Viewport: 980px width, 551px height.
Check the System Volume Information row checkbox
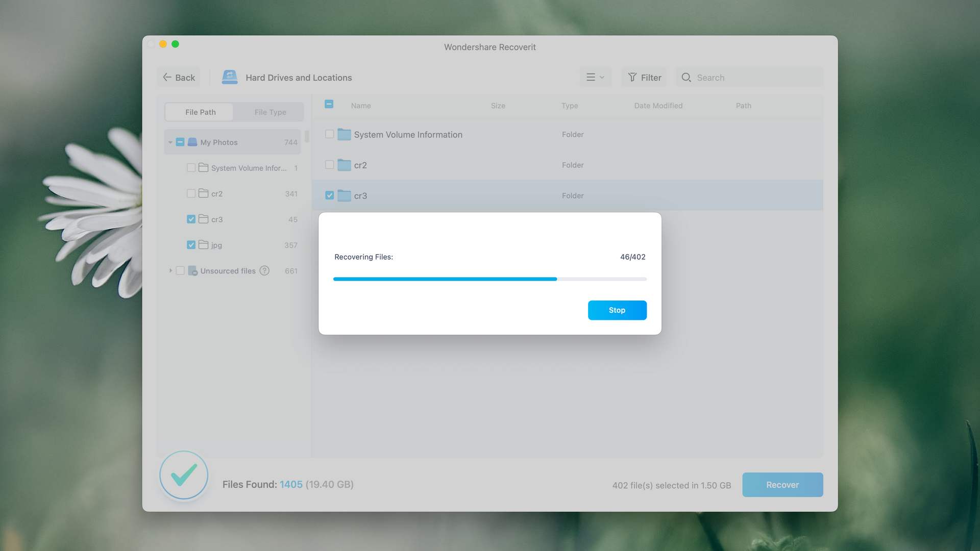[330, 134]
